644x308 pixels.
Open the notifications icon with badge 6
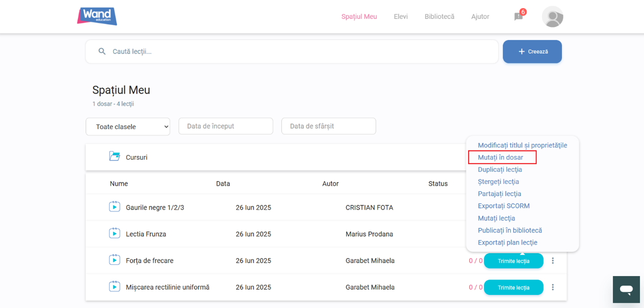(519, 17)
